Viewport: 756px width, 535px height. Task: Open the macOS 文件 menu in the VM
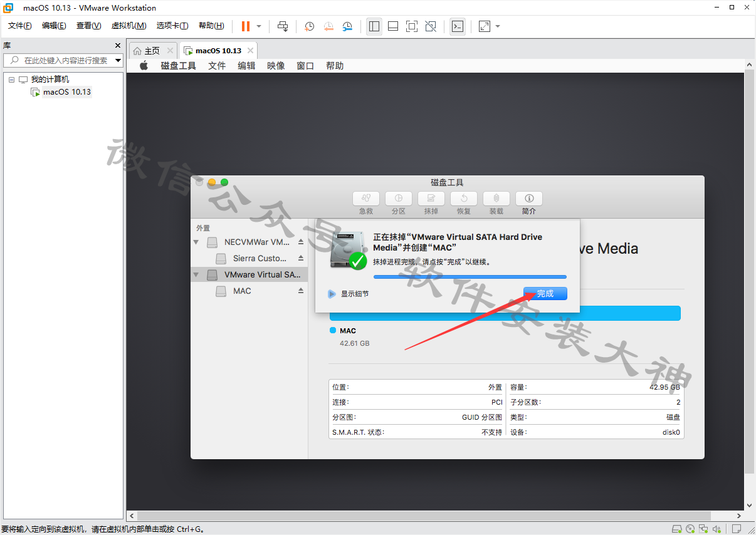217,66
